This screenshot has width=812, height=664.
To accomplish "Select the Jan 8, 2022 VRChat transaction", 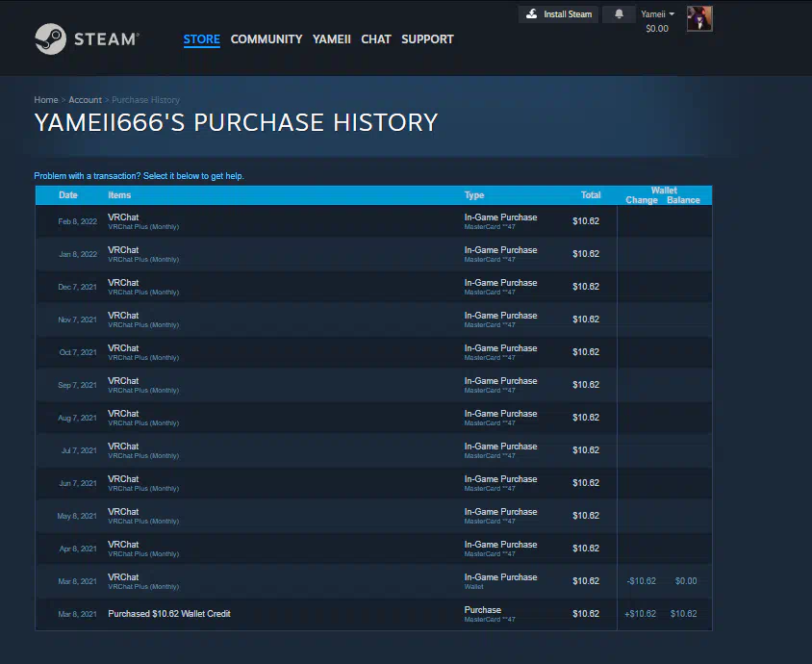I will (x=373, y=254).
